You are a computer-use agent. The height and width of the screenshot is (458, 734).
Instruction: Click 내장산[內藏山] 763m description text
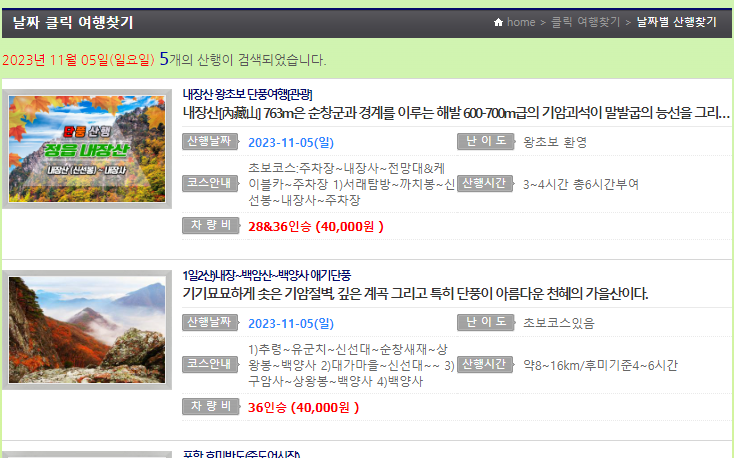pyautogui.click(x=456, y=113)
